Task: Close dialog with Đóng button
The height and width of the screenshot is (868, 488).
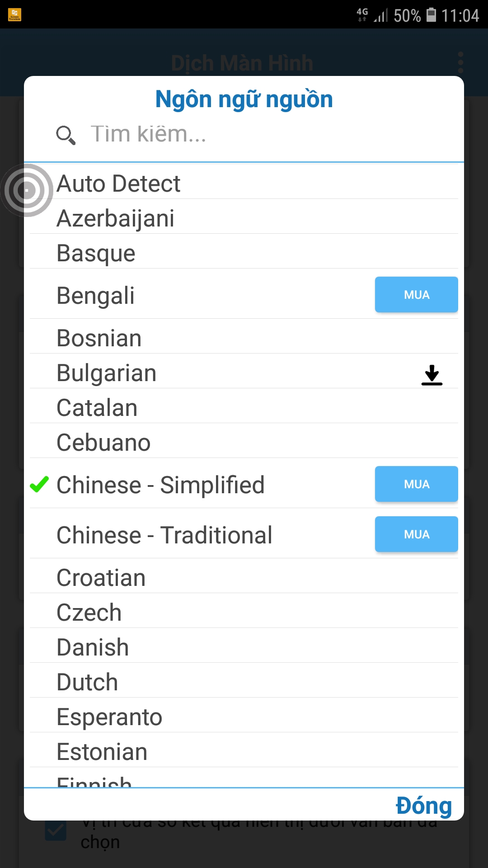Action: [423, 806]
